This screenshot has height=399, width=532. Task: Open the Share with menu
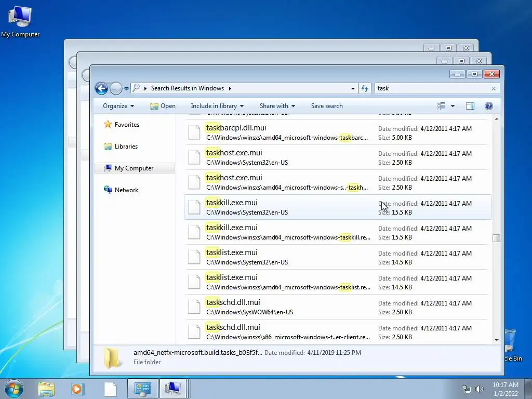point(277,106)
